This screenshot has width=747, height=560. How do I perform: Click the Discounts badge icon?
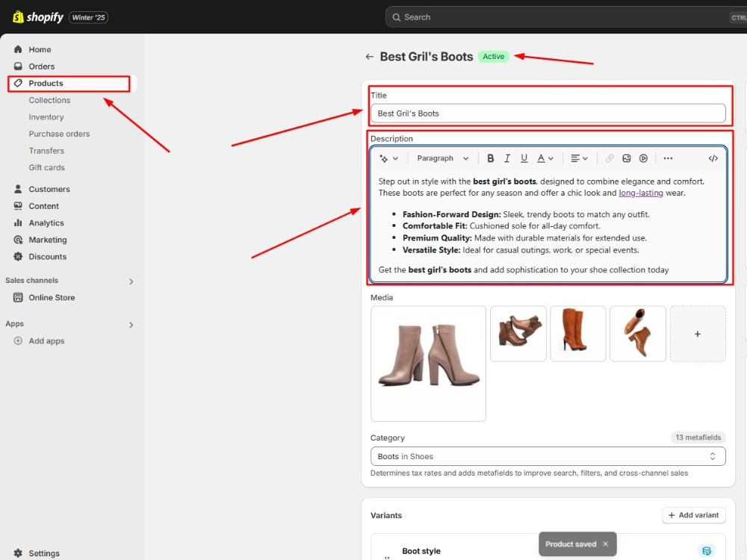pyautogui.click(x=18, y=257)
